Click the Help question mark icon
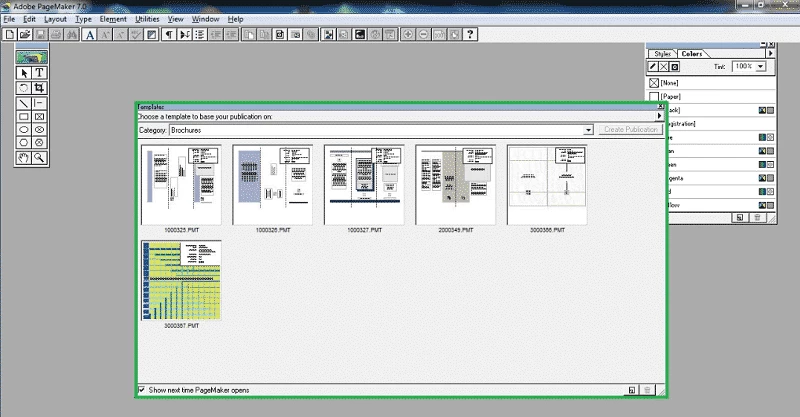The image size is (800, 417). pyautogui.click(x=470, y=34)
